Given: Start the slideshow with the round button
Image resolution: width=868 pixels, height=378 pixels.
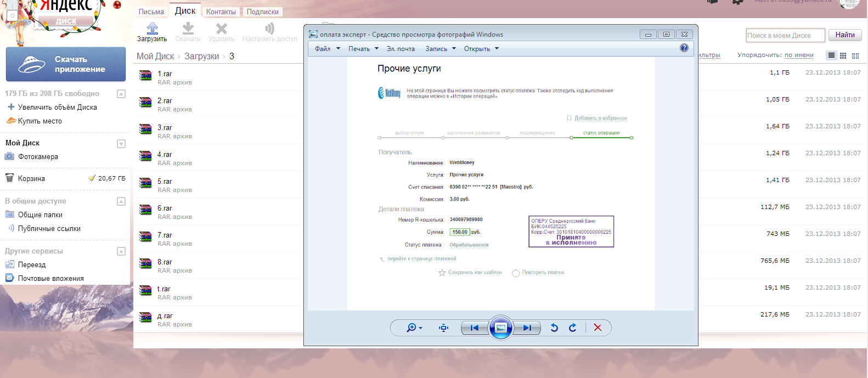Looking at the screenshot, I should point(500,328).
